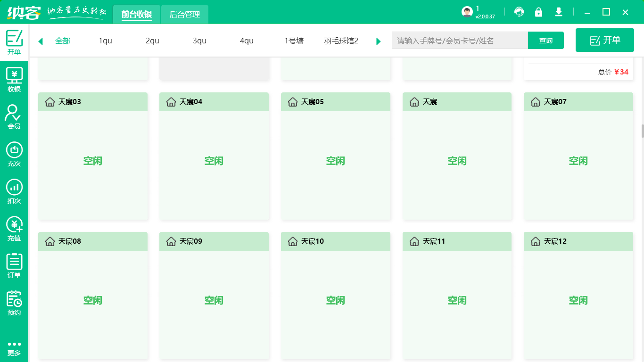Switch to the 后台管理 tab
Screen dimensions: 644x362
pyautogui.click(x=185, y=15)
